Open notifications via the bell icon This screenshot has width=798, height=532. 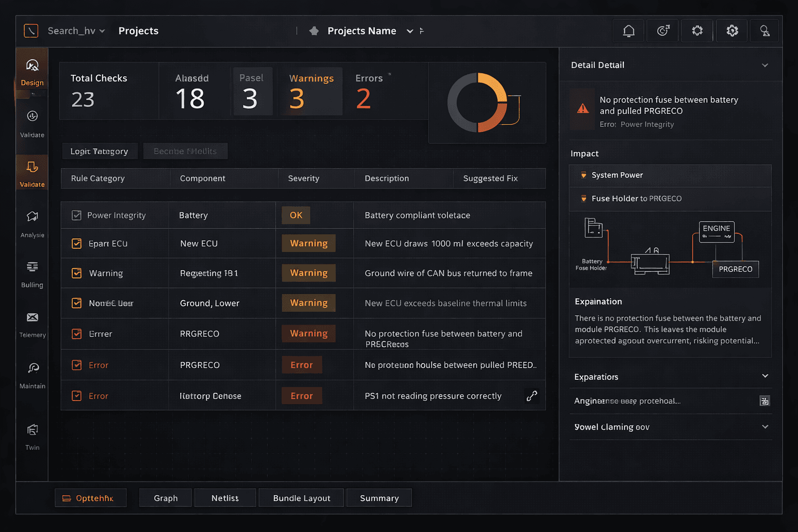pyautogui.click(x=628, y=30)
